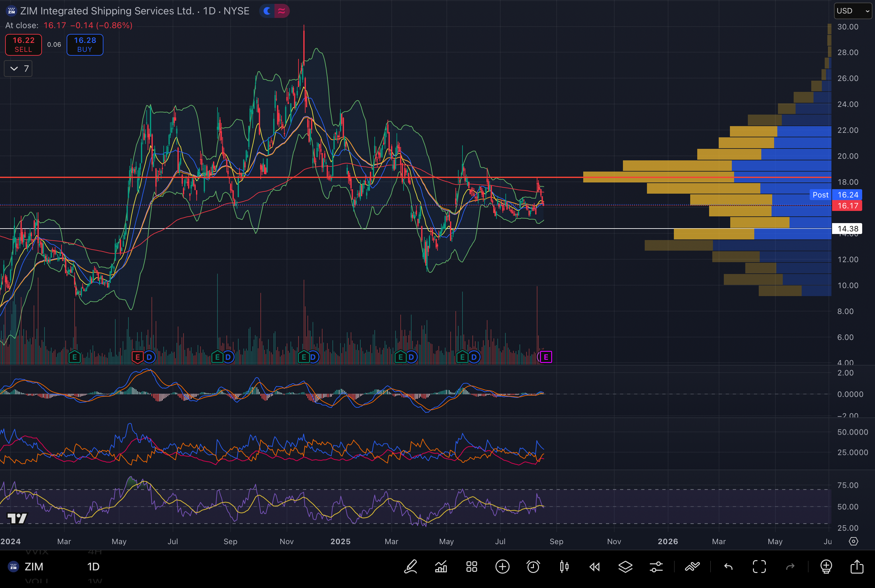Open the alert clock icon

tap(533, 567)
